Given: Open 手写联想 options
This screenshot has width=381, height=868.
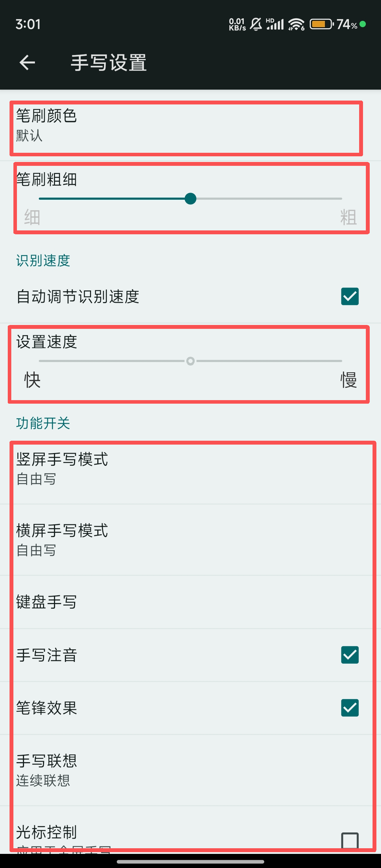Looking at the screenshot, I should (190, 770).
